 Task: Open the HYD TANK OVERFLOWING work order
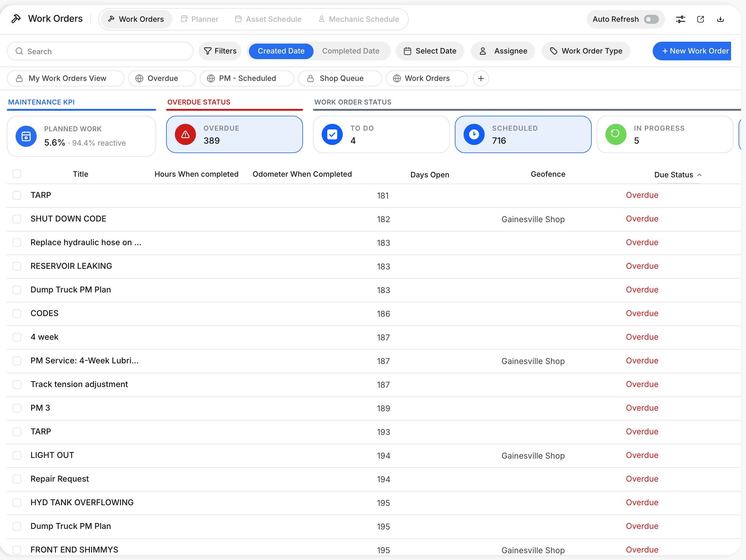coord(82,503)
